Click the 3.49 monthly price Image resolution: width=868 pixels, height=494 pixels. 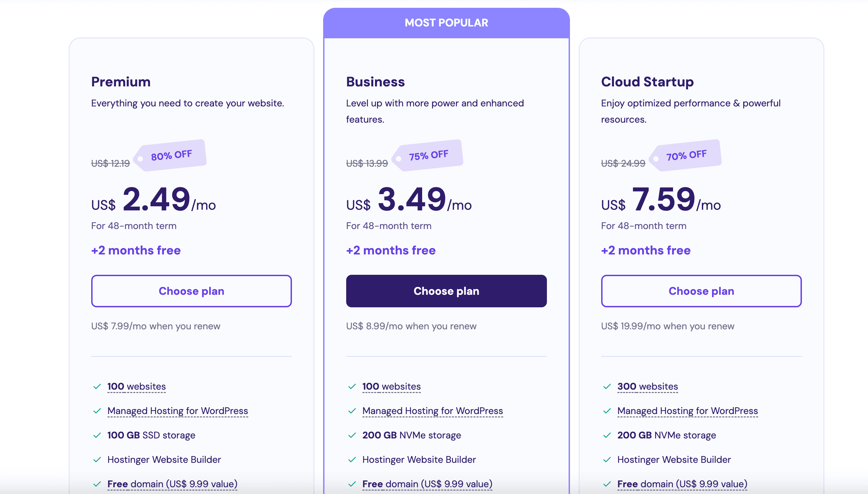point(412,199)
